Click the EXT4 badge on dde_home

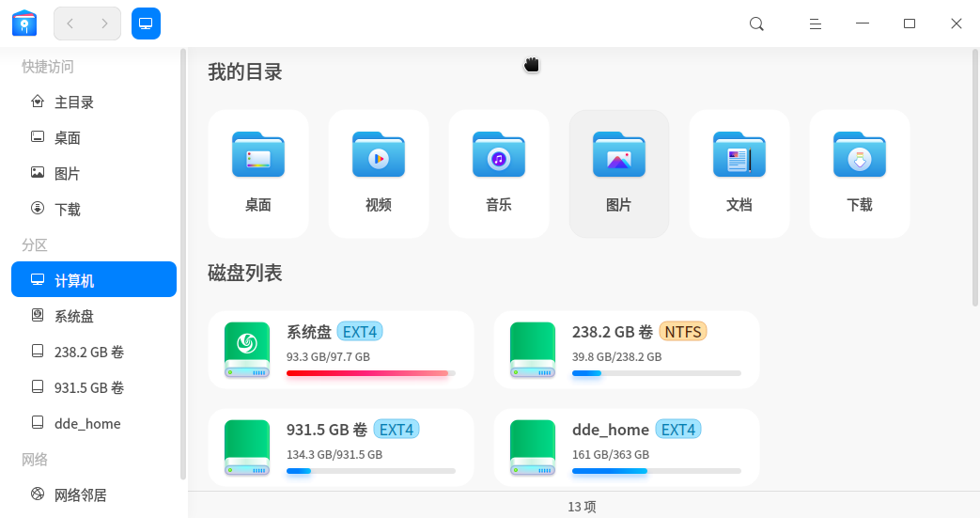678,430
